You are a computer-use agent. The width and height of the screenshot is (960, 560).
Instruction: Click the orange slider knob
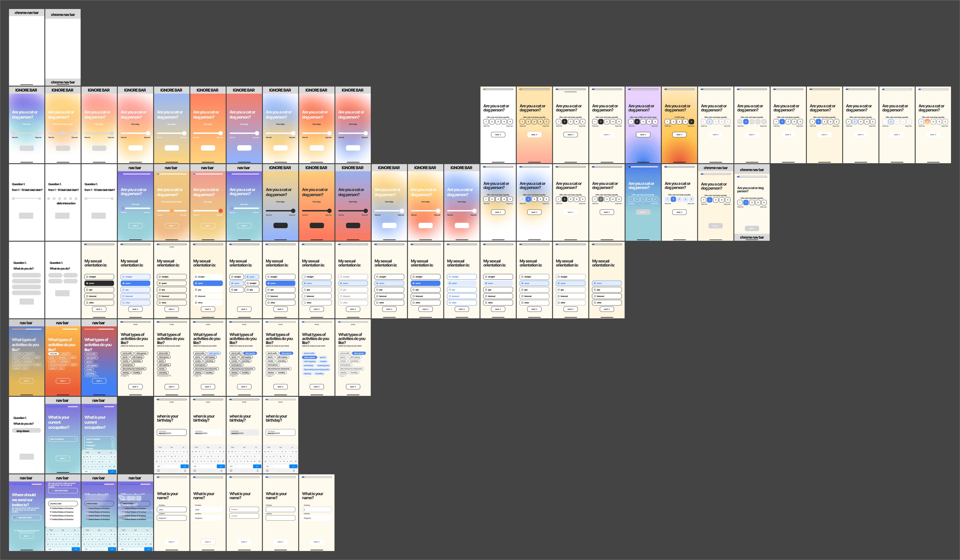click(x=172, y=211)
